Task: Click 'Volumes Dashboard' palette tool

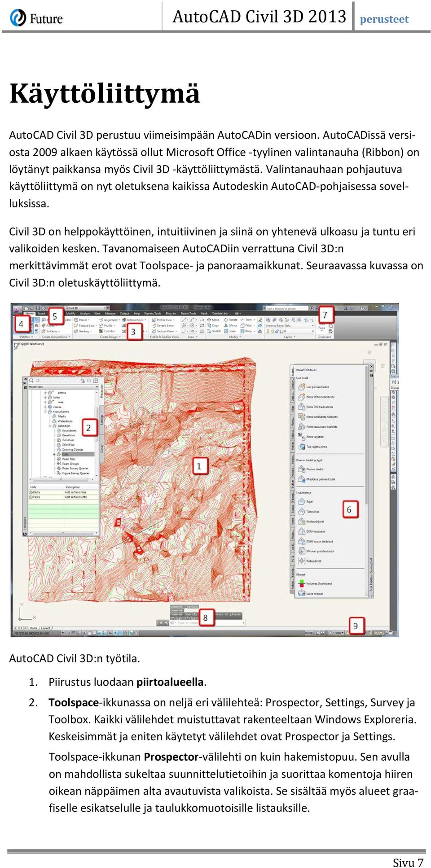Action: (314, 583)
